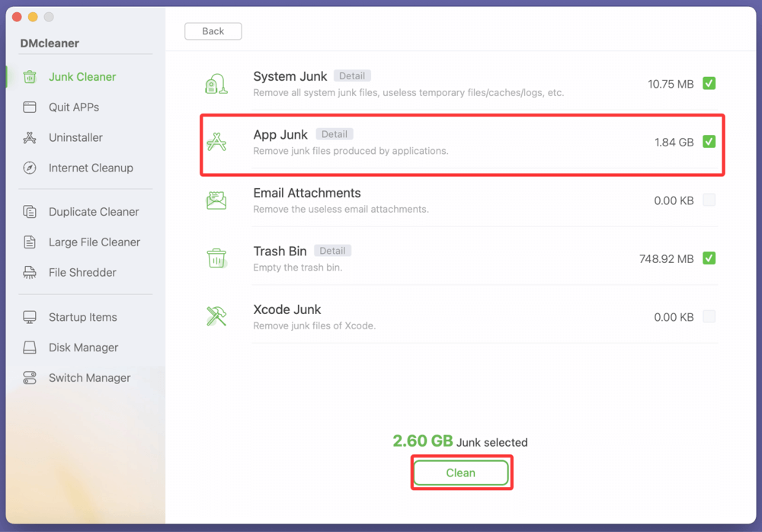Open the Disk Manager tool

pos(28,348)
